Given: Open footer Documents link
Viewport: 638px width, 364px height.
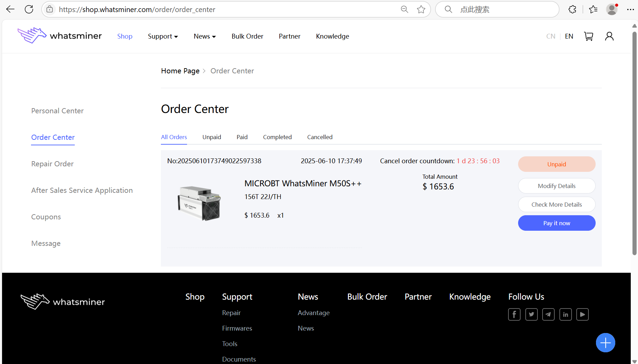Looking at the screenshot, I should 239,359.
